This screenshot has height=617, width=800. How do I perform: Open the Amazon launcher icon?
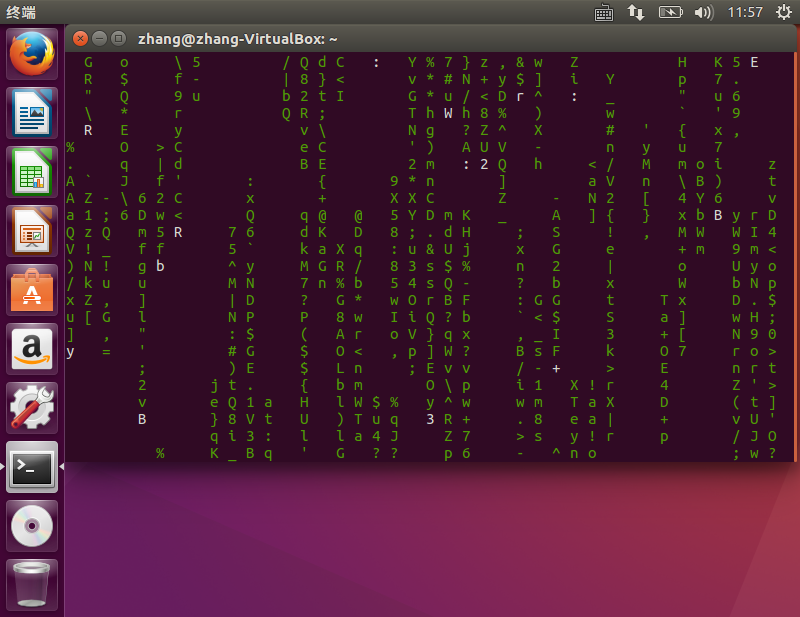click(x=32, y=349)
